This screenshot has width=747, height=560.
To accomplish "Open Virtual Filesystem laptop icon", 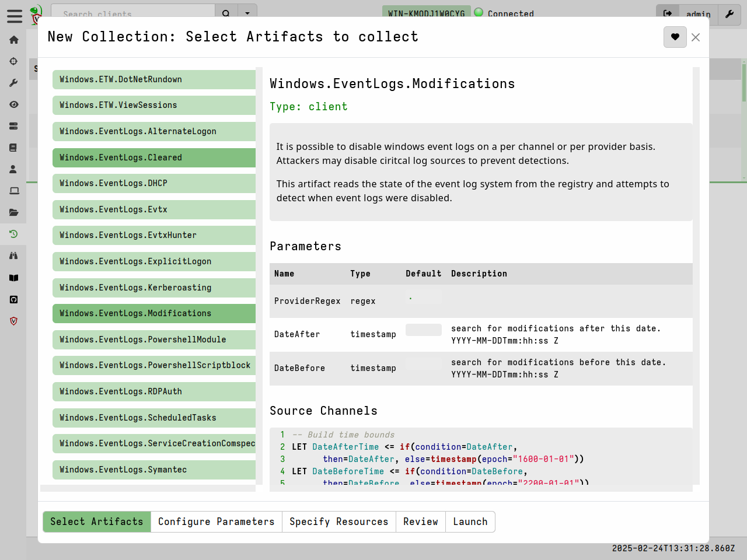I will click(x=13, y=191).
